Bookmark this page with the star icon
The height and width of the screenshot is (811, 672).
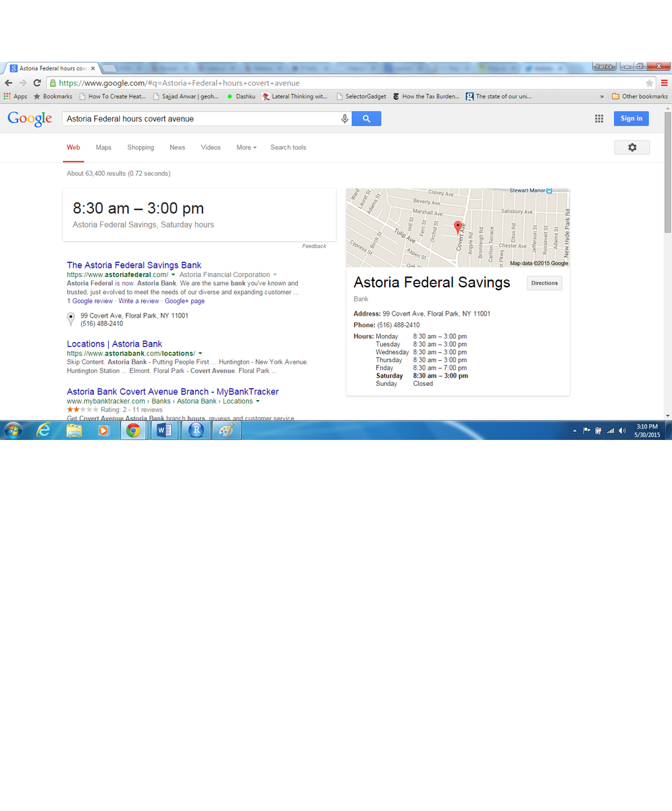(x=650, y=82)
